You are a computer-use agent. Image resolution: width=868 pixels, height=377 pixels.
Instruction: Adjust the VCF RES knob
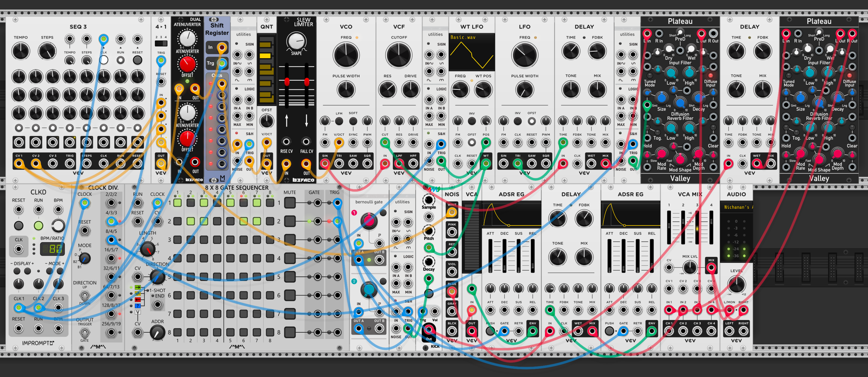(x=387, y=90)
